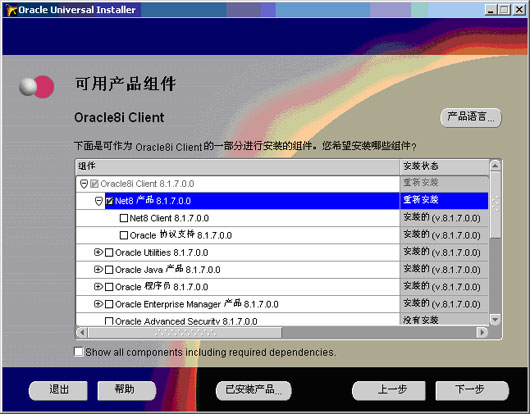Click the horizontal scrollbar right arrow
This screenshot has width=530, height=414.
(482, 333)
